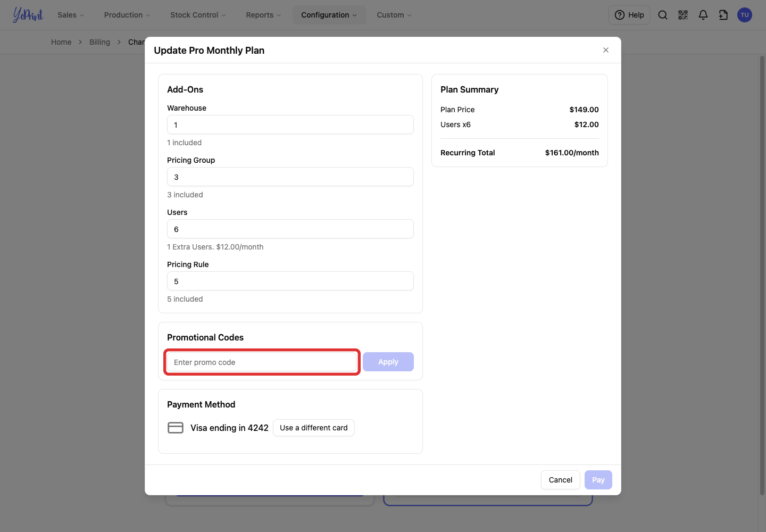This screenshot has width=766, height=532.
Task: Click the Users x6 summary line
Action: coord(520,124)
